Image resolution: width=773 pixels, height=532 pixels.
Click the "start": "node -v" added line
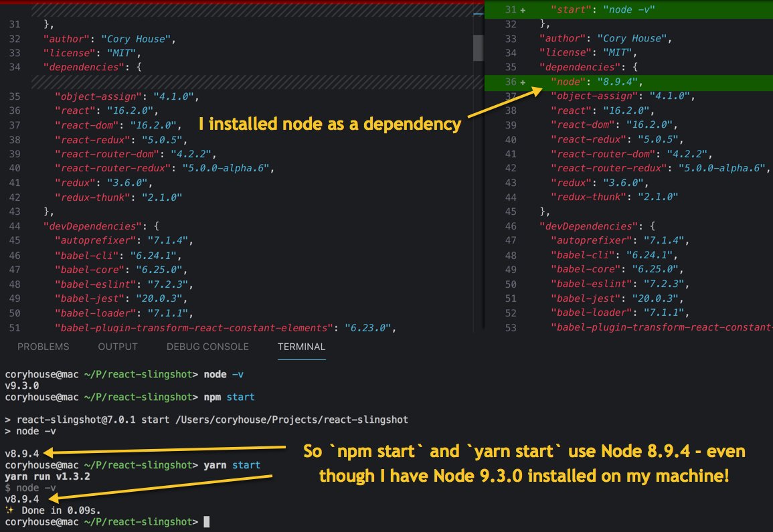coord(628,10)
